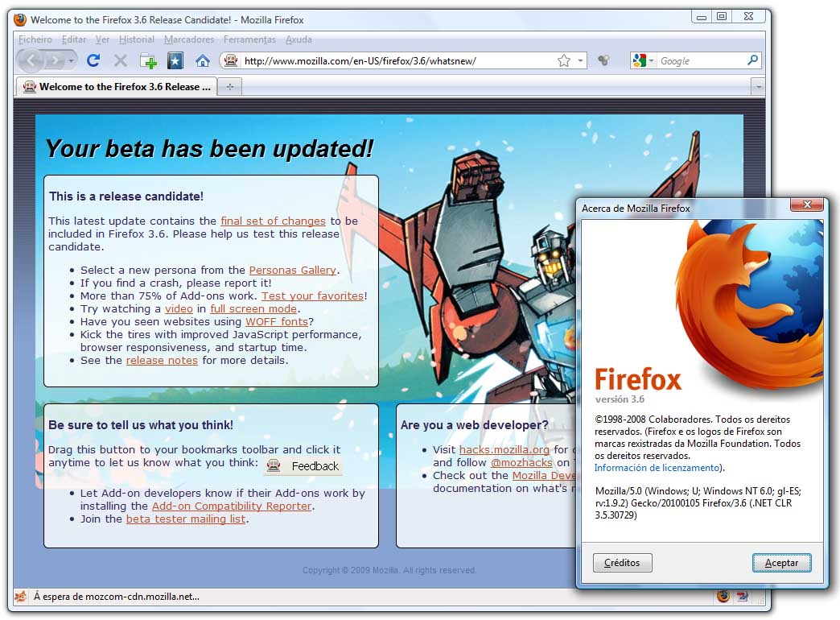Click 'versión 3.6' text in About dialog

coord(620,399)
